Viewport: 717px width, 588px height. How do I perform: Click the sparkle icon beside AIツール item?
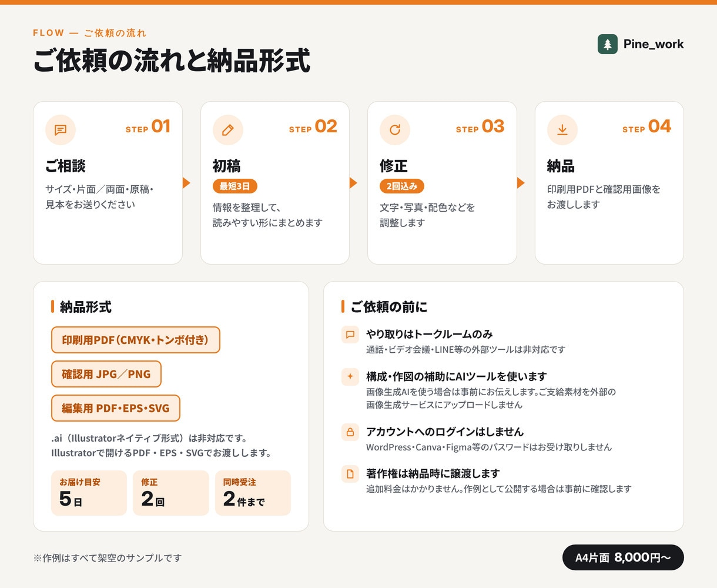click(x=350, y=377)
